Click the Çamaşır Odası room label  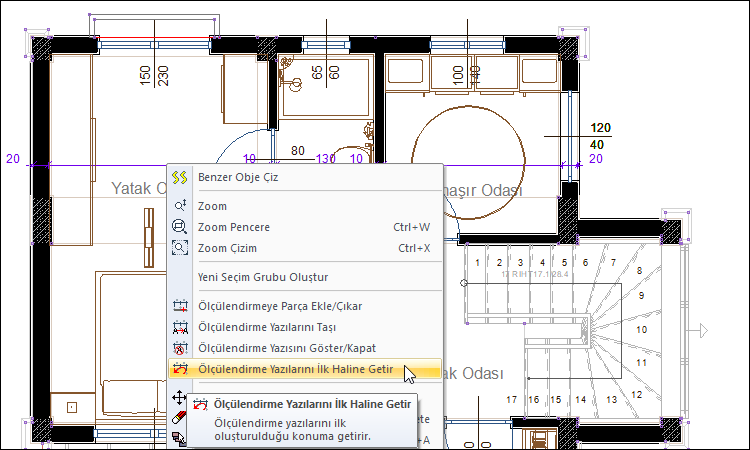click(484, 191)
